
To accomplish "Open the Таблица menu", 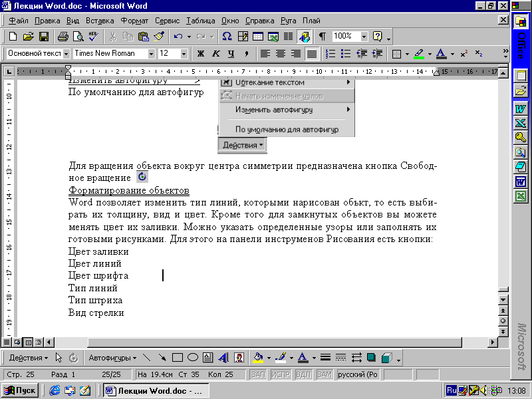I will [x=201, y=21].
